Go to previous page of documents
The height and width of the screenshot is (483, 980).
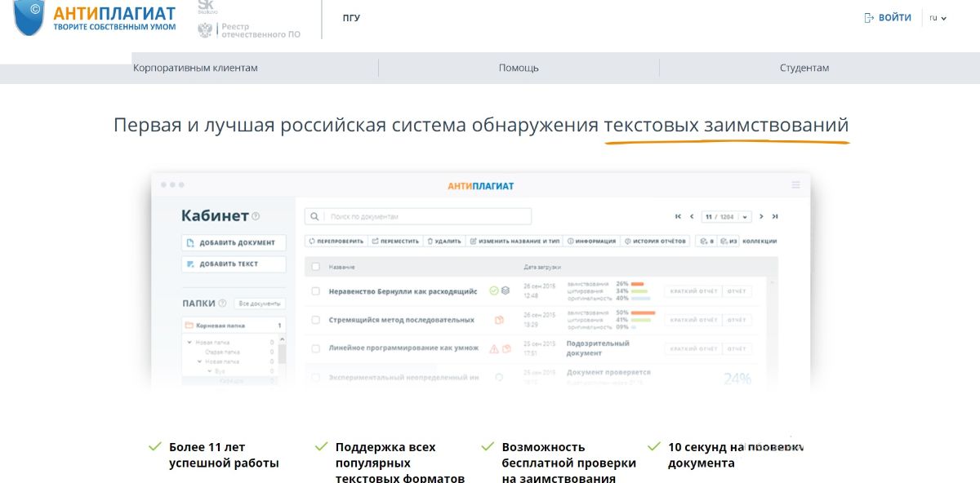[692, 216]
